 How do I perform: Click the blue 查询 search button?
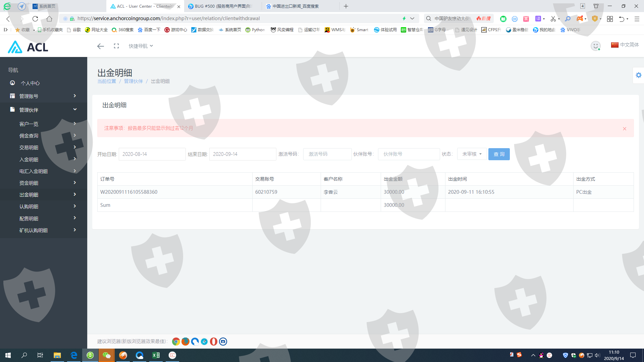pos(499,154)
